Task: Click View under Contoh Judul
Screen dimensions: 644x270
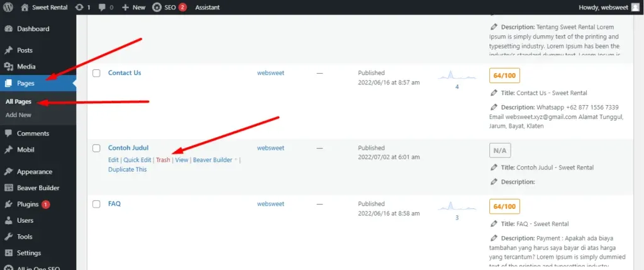Action: pos(182,160)
